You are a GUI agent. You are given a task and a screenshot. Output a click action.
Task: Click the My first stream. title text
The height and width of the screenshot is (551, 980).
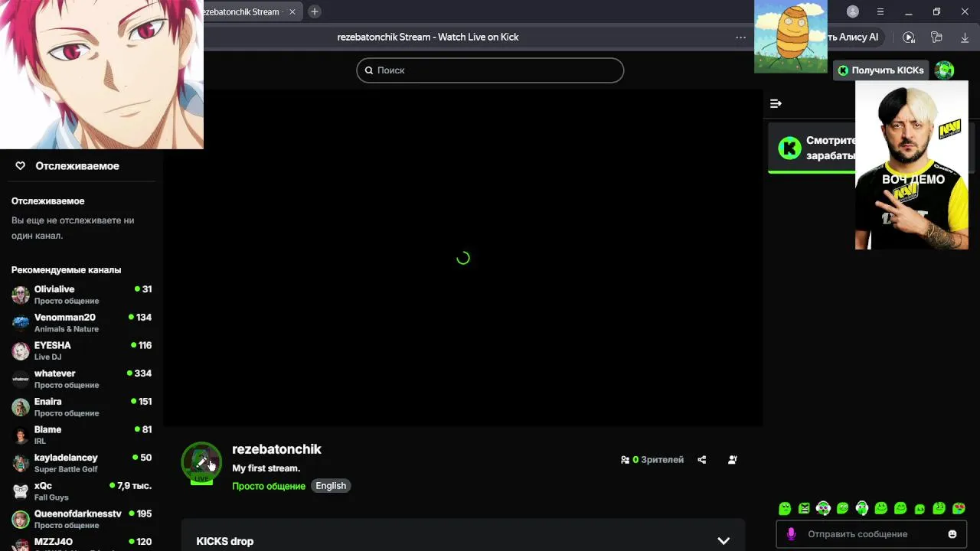click(x=266, y=468)
